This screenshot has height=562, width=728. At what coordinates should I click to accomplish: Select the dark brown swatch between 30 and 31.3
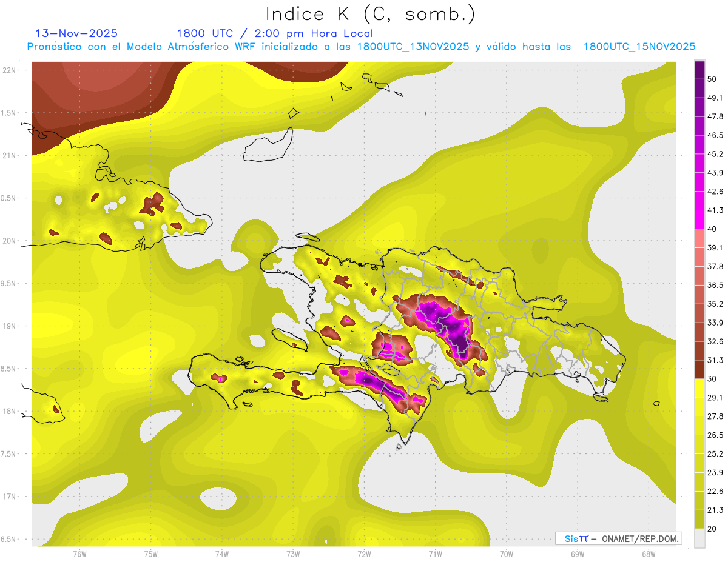[700, 369]
